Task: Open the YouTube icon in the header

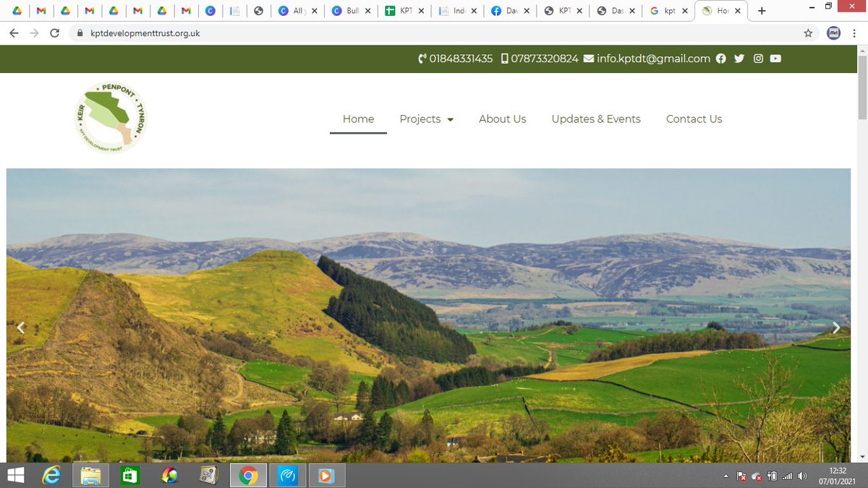Action: [x=775, y=59]
